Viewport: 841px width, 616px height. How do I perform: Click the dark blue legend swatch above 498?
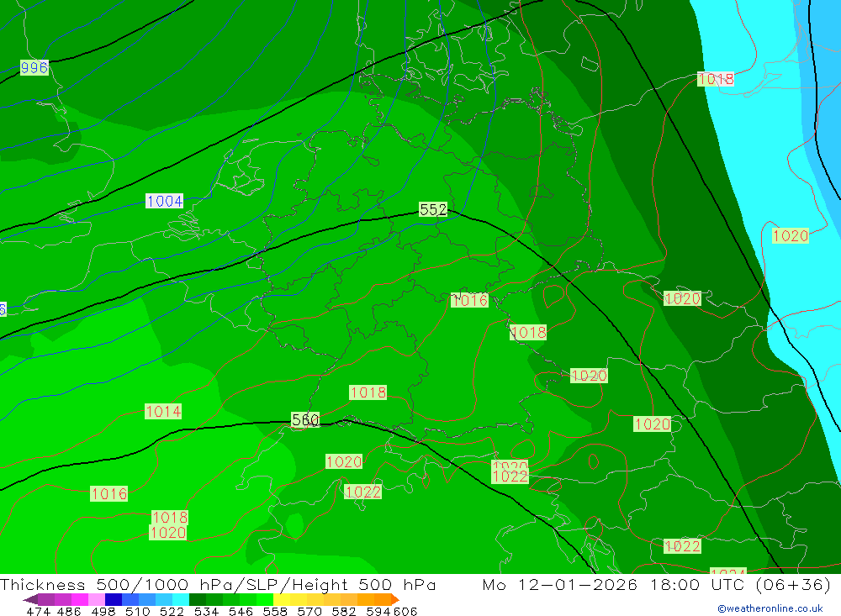[x=114, y=599]
